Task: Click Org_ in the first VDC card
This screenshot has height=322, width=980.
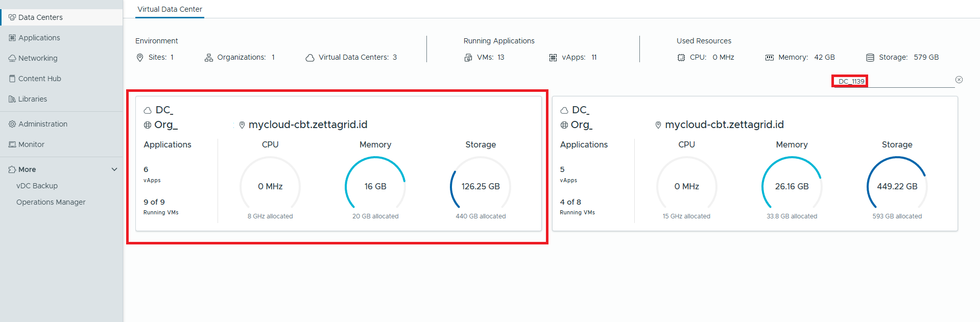Action: [x=166, y=125]
